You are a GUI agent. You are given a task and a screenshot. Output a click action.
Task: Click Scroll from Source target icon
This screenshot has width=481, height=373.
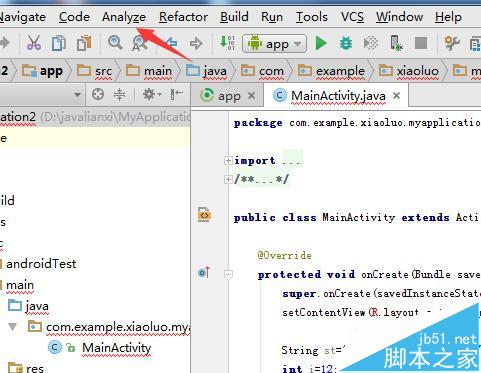coord(98,95)
